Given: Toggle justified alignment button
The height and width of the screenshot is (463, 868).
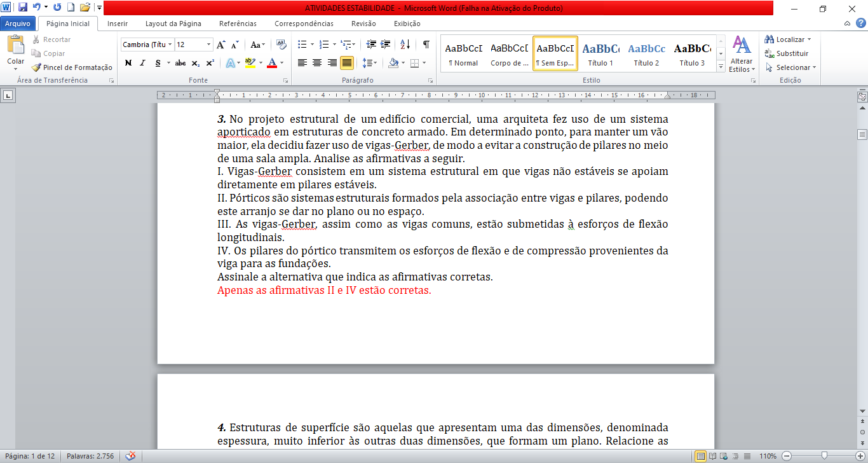Looking at the screenshot, I should (347, 63).
